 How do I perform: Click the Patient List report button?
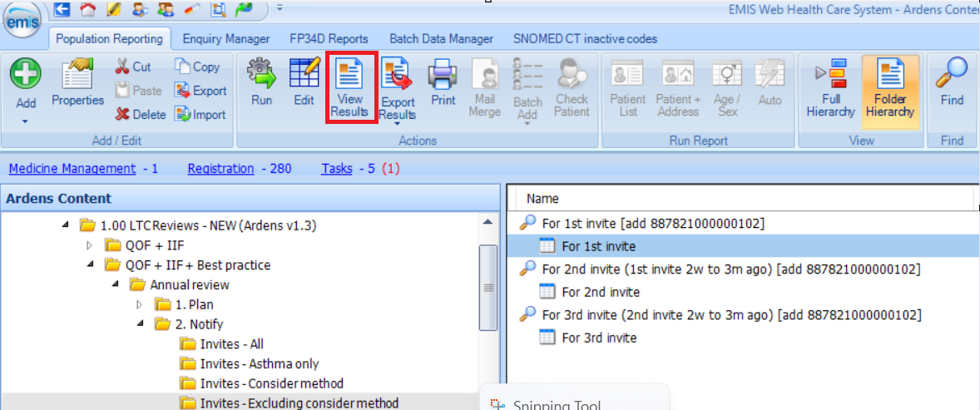pos(627,87)
